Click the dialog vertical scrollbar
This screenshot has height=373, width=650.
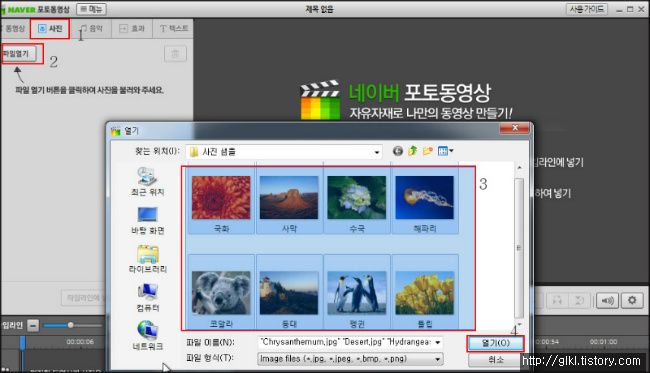coord(519,247)
